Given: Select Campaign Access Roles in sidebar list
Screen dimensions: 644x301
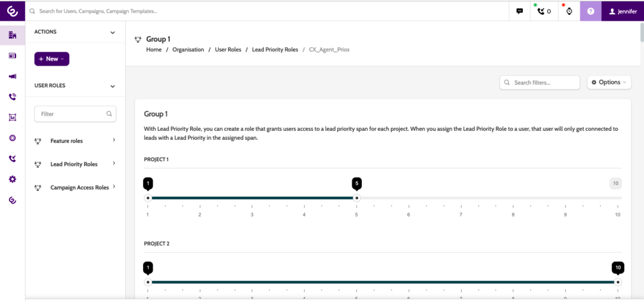Looking at the screenshot, I should (x=80, y=188).
